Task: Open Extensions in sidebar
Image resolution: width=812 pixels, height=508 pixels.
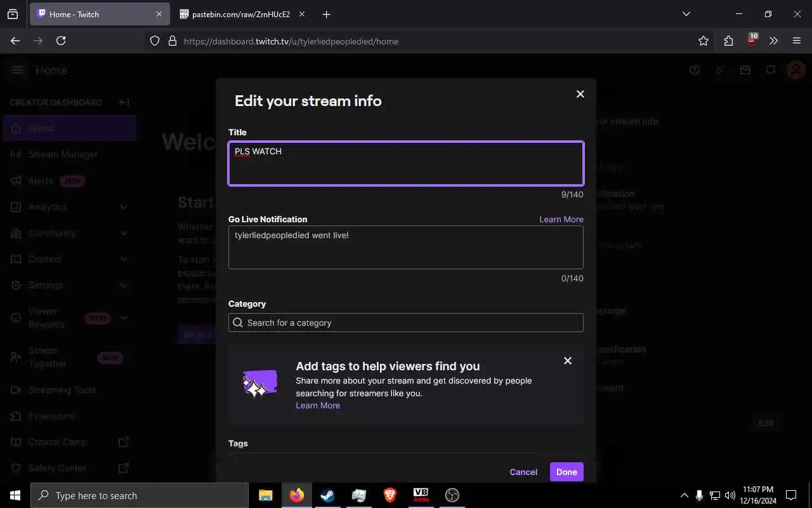Action: [x=69, y=416]
